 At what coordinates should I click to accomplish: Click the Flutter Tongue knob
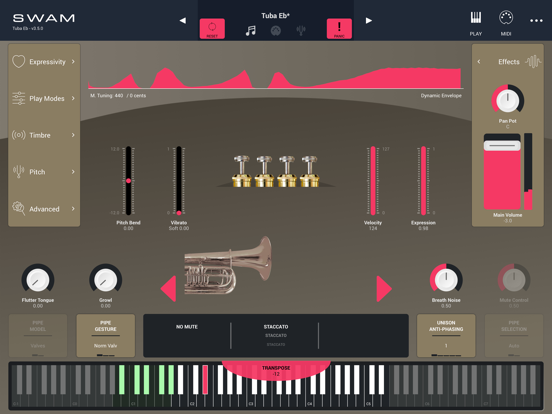click(x=38, y=280)
